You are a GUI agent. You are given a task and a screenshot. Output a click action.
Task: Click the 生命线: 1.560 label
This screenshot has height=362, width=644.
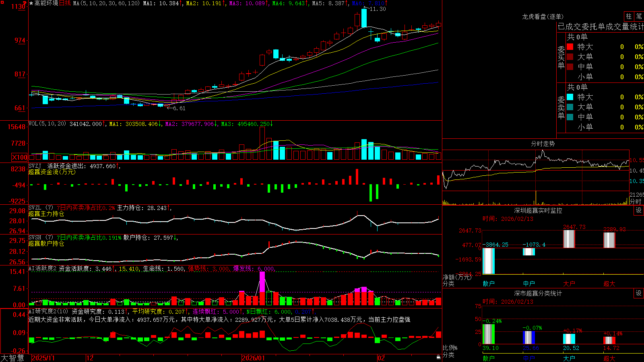163,269
